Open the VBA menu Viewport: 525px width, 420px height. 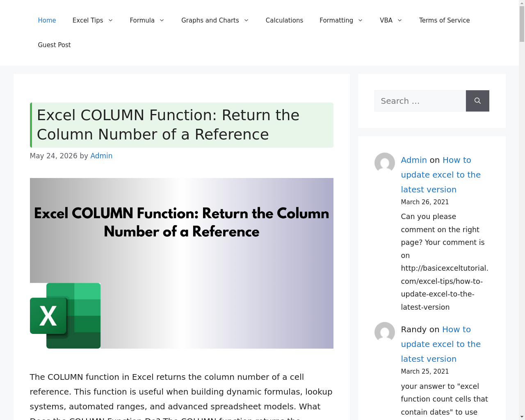click(x=386, y=21)
